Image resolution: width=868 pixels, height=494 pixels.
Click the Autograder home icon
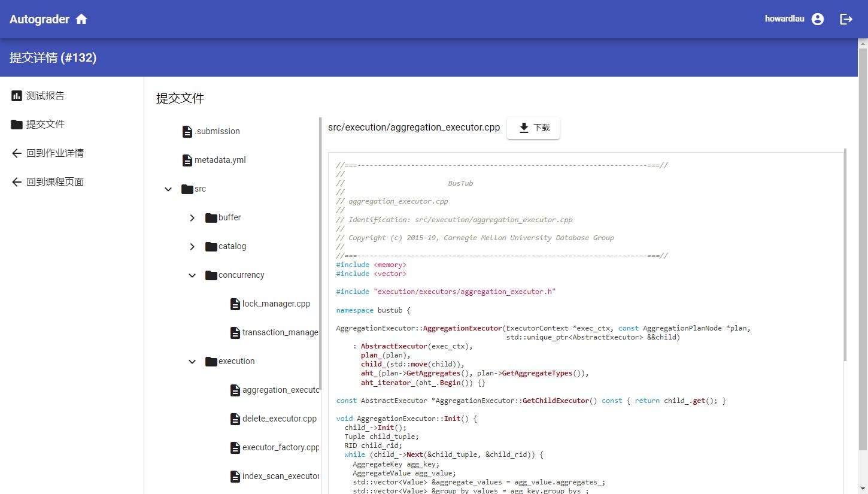[82, 19]
